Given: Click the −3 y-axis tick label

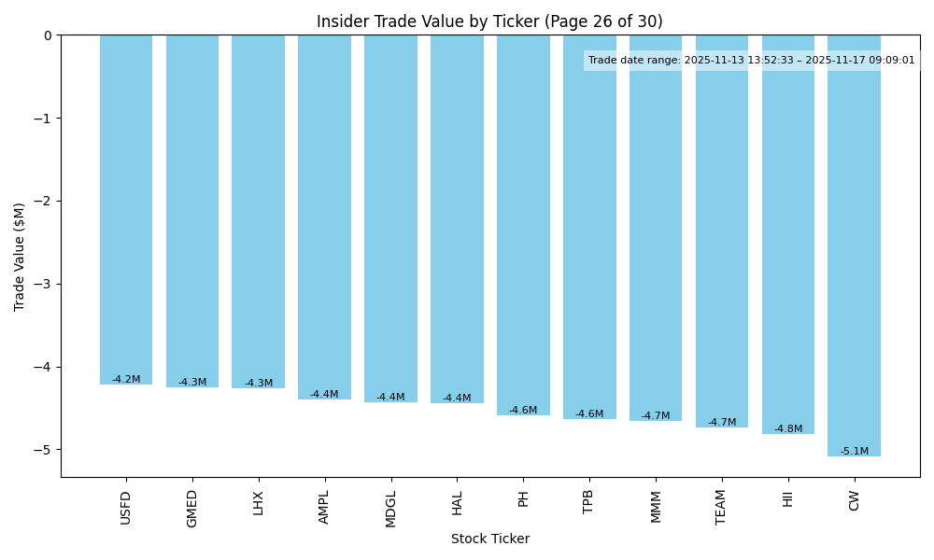Looking at the screenshot, I should click(45, 284).
